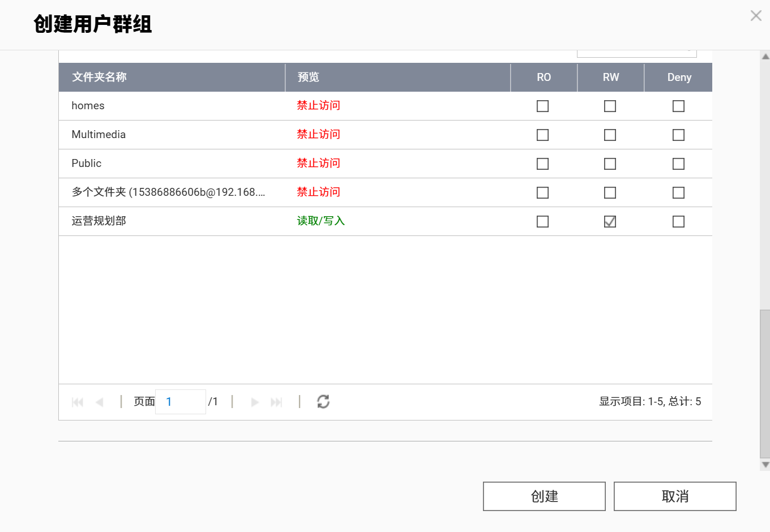Image resolution: width=770 pixels, height=532 pixels.
Task: Click 显示项目: 1-5, 总计: 5 text
Action: [650, 401]
